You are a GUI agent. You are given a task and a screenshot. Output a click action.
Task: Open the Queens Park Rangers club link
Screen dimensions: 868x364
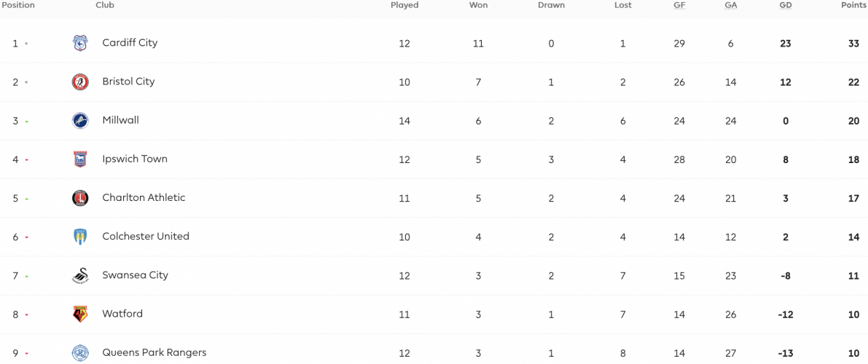pos(155,352)
